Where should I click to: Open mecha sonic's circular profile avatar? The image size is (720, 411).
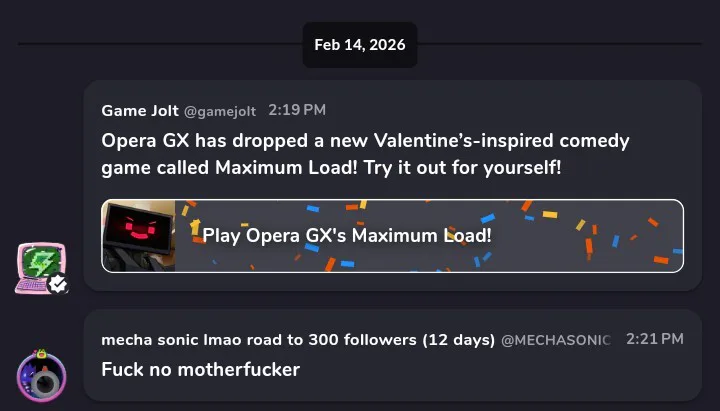point(41,377)
